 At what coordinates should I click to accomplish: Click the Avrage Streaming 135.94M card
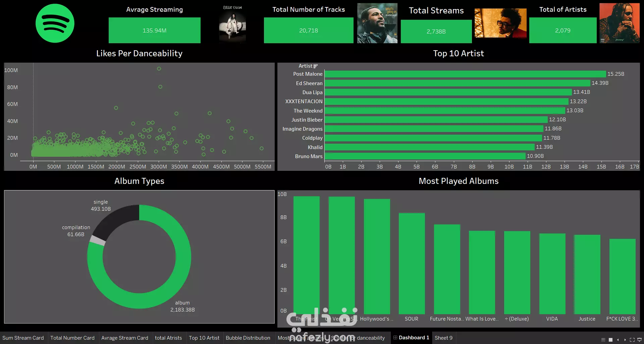point(155,30)
